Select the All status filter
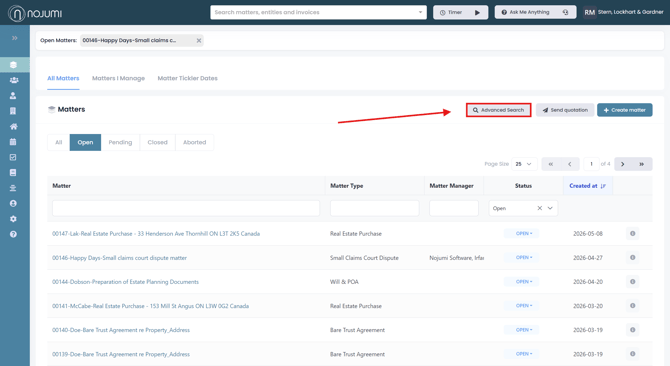The height and width of the screenshot is (366, 670). coord(59,142)
